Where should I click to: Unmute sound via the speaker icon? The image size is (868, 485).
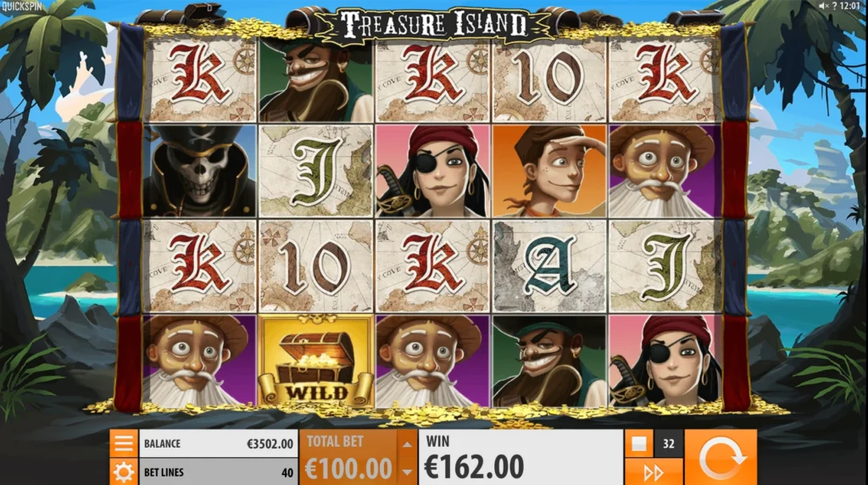click(824, 6)
